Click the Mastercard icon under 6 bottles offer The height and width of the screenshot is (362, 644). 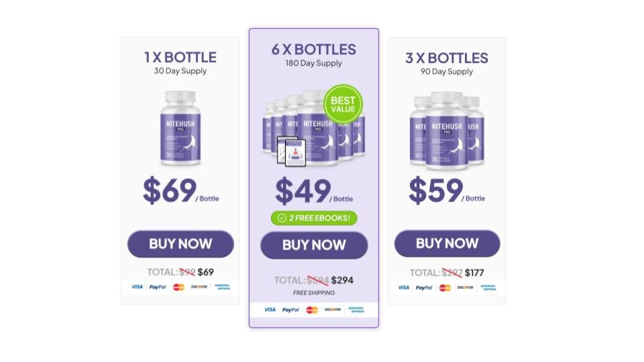pyautogui.click(x=312, y=310)
